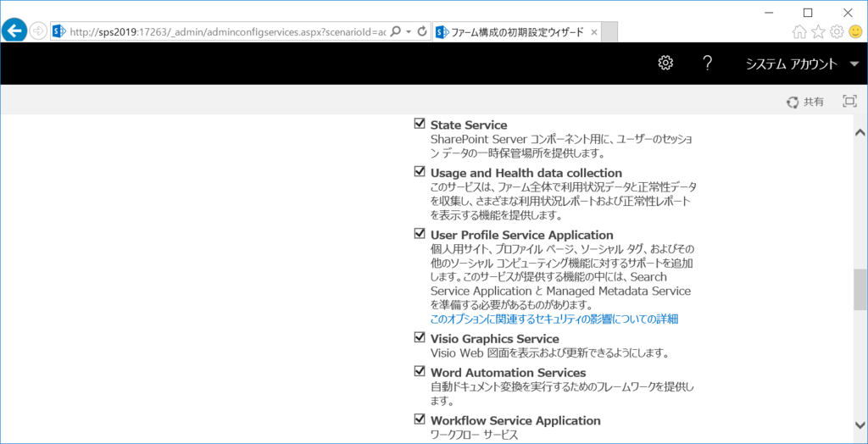Image resolution: width=868 pixels, height=444 pixels.
Task: Open a new tab with the blank tab button
Action: (x=609, y=32)
